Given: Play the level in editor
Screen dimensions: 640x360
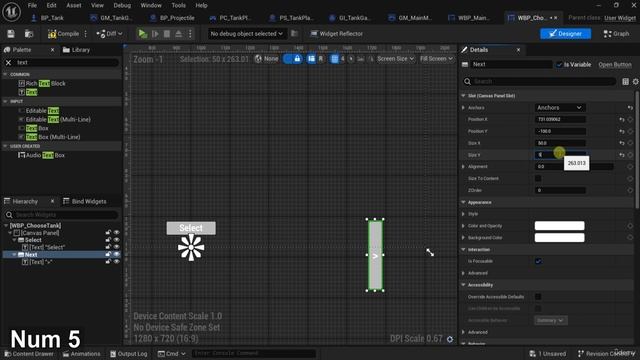Looking at the screenshot, I should [x=142, y=34].
